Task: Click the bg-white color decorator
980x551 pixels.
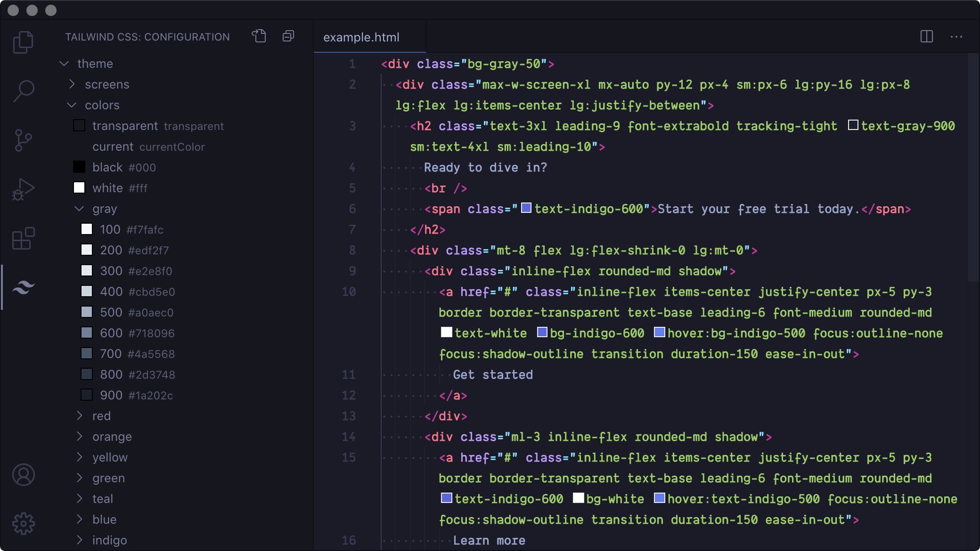Action: [x=578, y=498]
